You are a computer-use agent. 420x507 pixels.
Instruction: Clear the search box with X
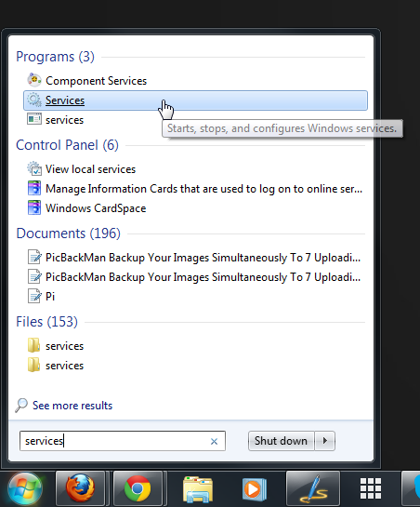[x=214, y=441]
